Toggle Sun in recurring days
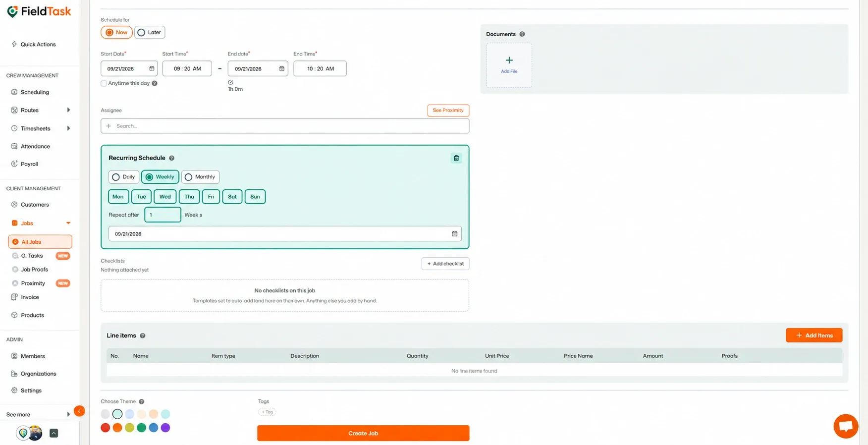The image size is (868, 445). tap(255, 197)
